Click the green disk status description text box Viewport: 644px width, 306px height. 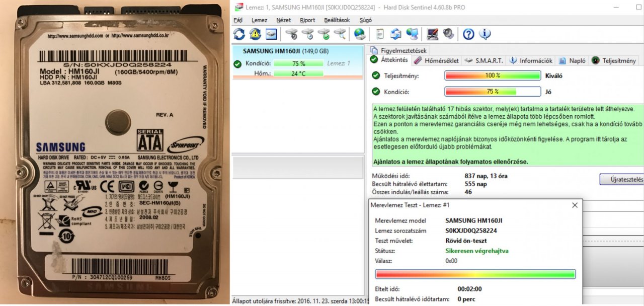(508, 135)
